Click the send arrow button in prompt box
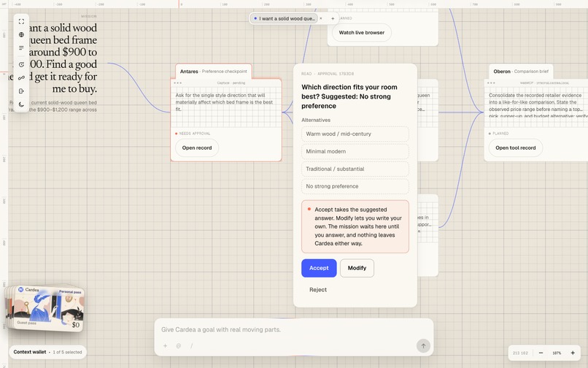 pos(423,346)
